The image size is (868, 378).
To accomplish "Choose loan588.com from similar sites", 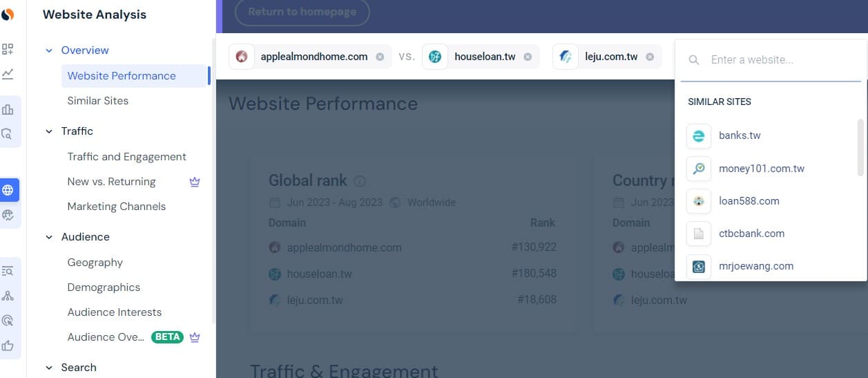I will tap(749, 201).
